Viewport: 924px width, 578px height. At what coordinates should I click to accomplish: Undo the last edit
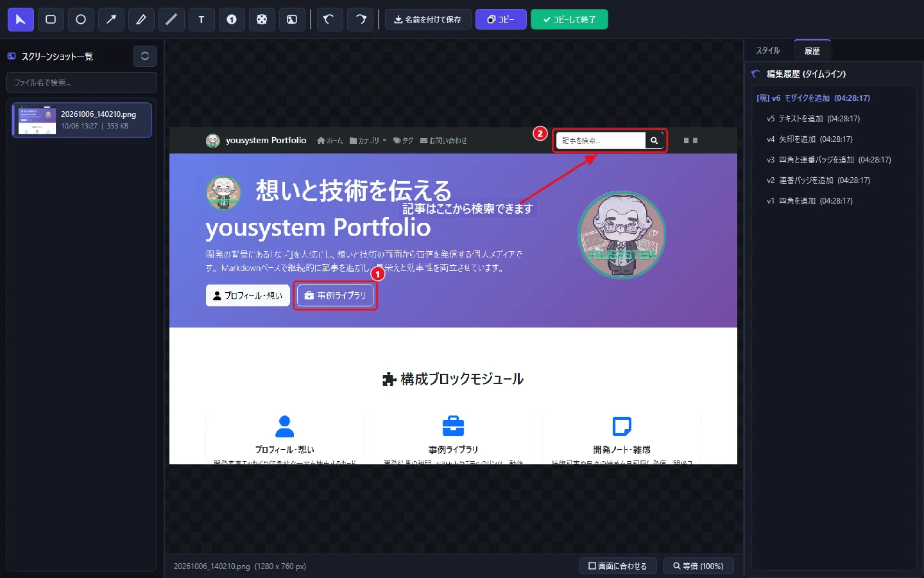(x=330, y=19)
